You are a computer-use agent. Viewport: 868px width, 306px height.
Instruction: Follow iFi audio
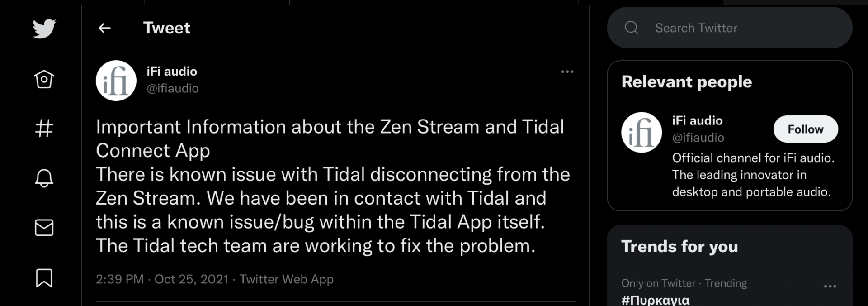coord(805,129)
